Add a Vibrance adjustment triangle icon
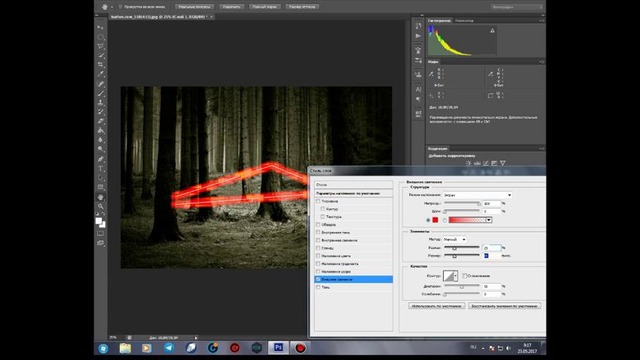Image resolution: width=640 pixels, height=360 pixels. [x=503, y=163]
